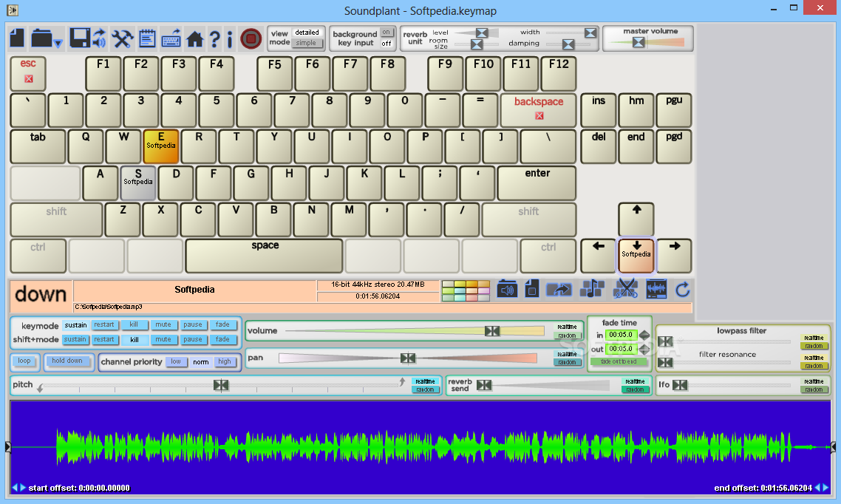Click the new keymap file icon
Screen dimensions: 841x504
point(17,38)
